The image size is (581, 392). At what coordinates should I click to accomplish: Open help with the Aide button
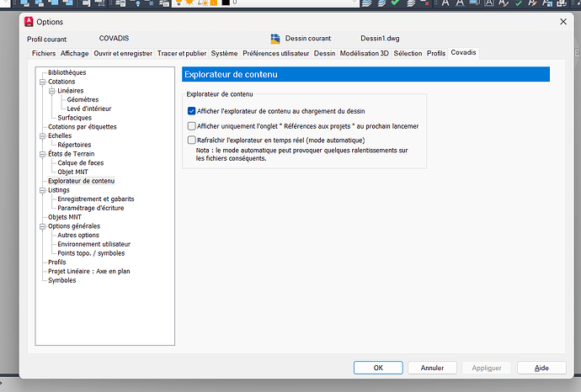(541, 368)
